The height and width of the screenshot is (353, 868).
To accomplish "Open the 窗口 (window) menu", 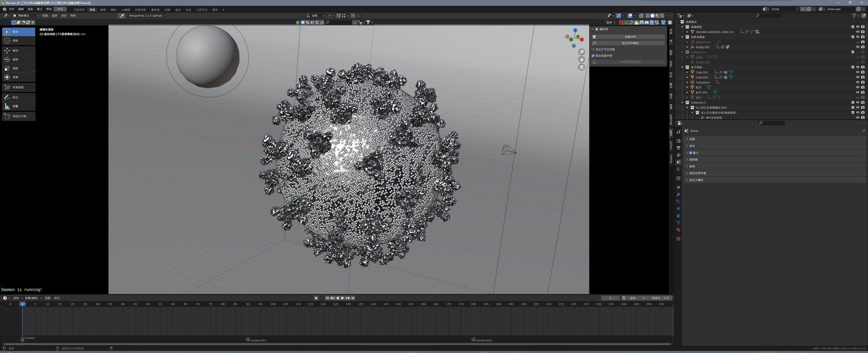I will [x=39, y=9].
